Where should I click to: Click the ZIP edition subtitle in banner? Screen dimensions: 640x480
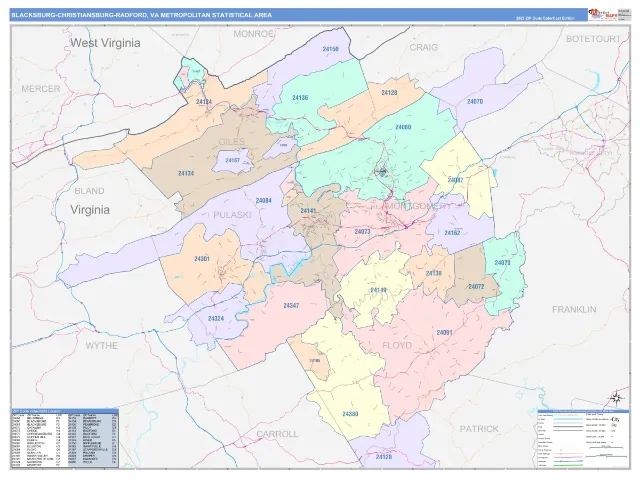(x=545, y=18)
